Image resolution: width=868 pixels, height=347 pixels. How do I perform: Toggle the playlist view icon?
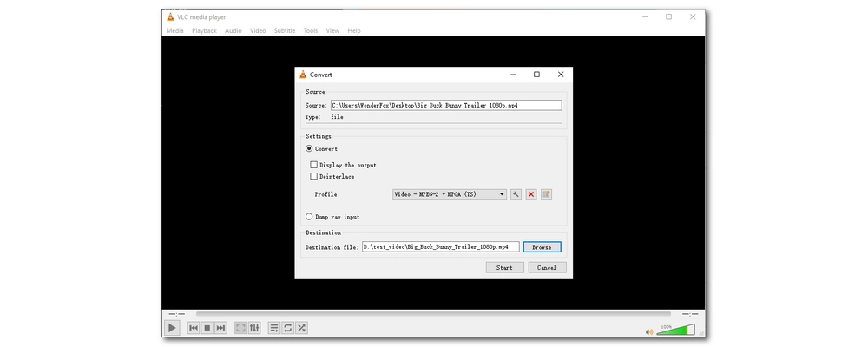[x=274, y=328]
